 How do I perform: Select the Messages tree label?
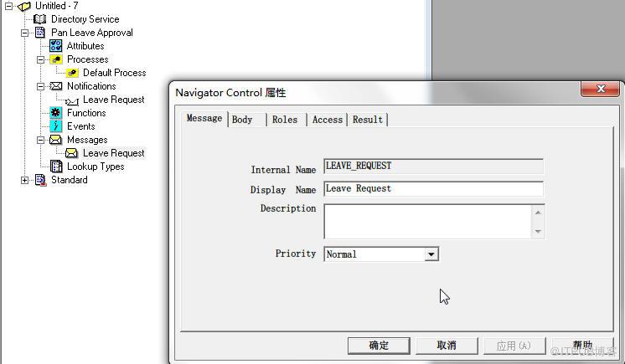(87, 140)
